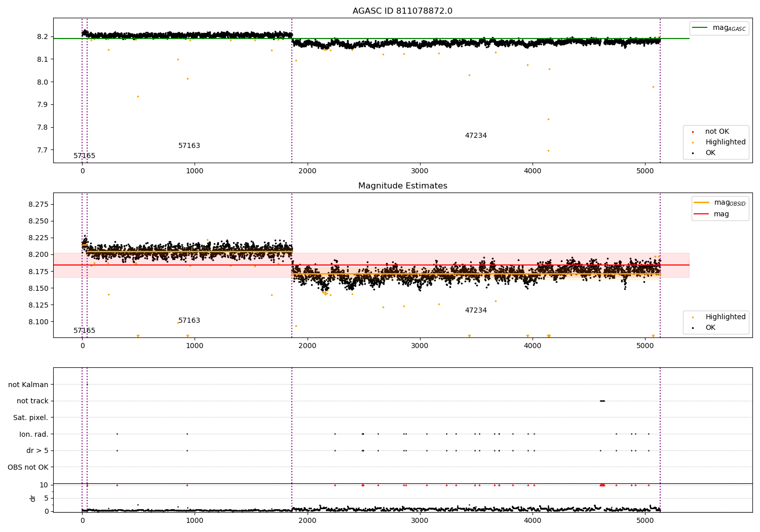Click 'OK' legend entry in Magnitude Estimates plot
The height and width of the screenshot is (532, 760).
pyautogui.click(x=704, y=328)
